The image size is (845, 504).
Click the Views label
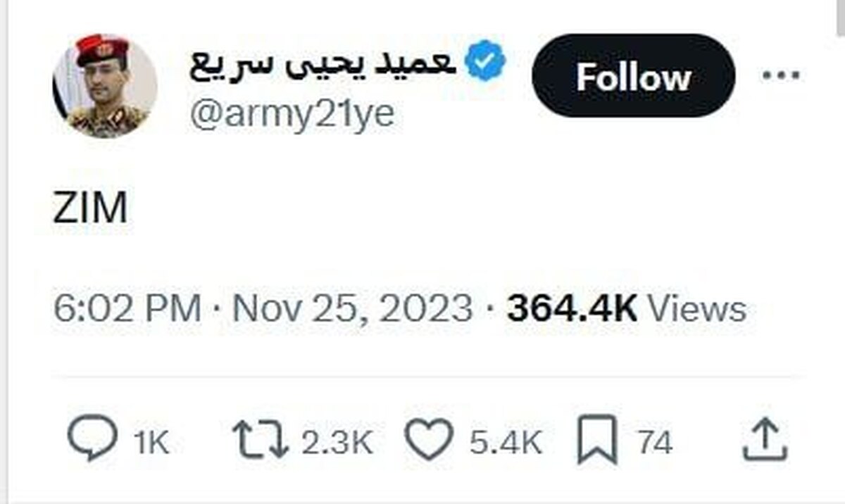pyautogui.click(x=696, y=310)
